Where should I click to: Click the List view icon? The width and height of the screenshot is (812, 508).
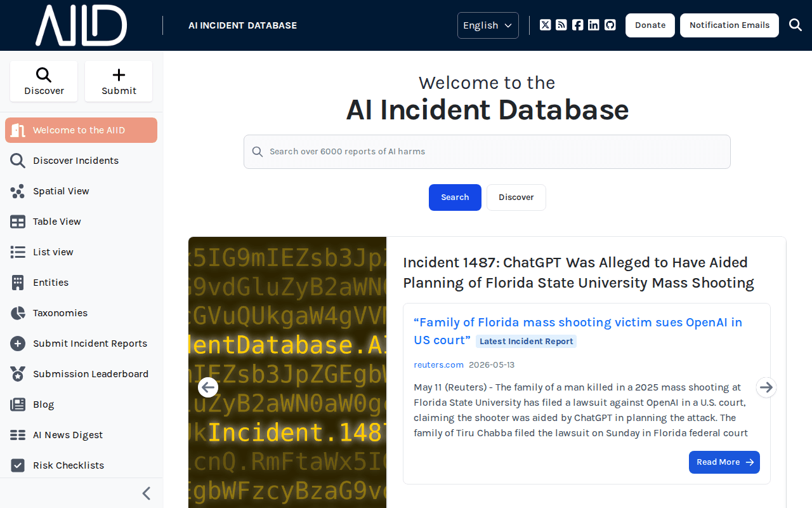18,252
